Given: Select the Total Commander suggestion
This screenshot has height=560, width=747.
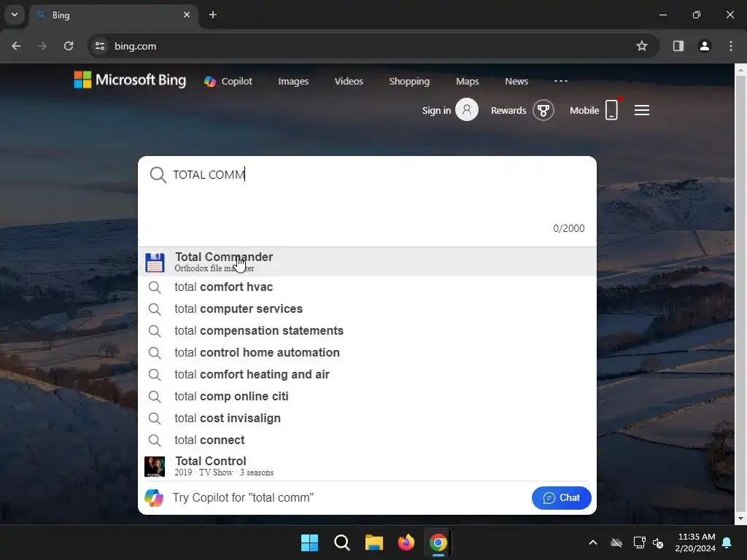Looking at the screenshot, I should point(367,262).
